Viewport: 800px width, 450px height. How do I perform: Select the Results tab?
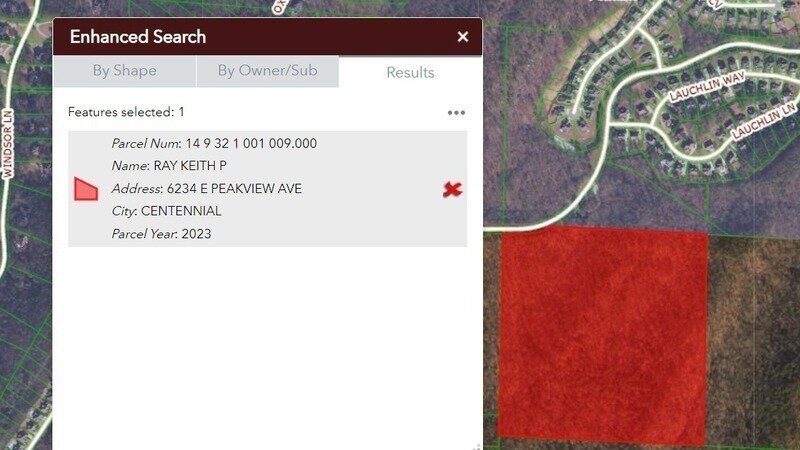click(x=410, y=72)
